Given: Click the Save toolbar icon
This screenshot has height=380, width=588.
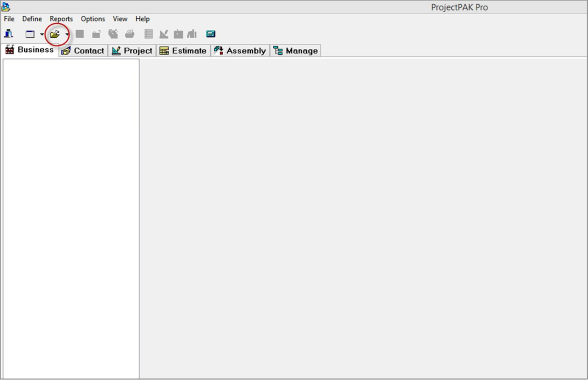Looking at the screenshot, I should click(x=80, y=34).
